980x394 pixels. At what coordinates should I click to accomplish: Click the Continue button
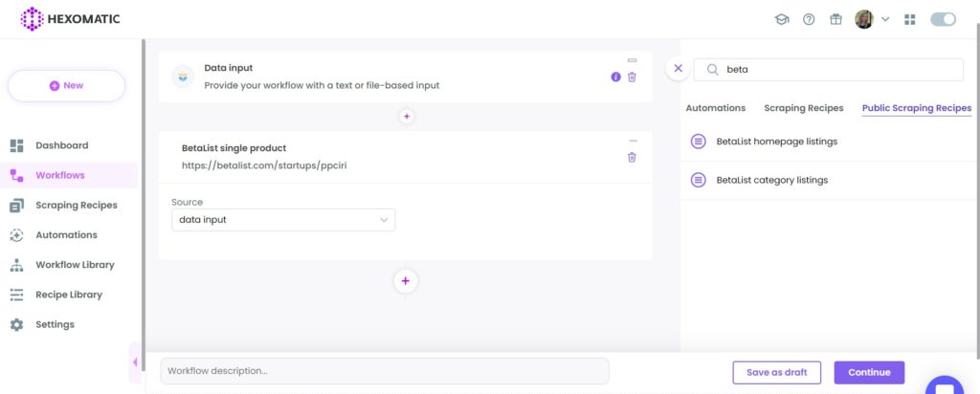869,372
